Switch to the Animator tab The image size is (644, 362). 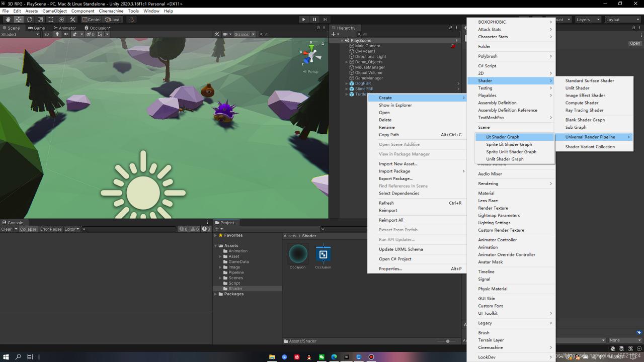[64, 28]
